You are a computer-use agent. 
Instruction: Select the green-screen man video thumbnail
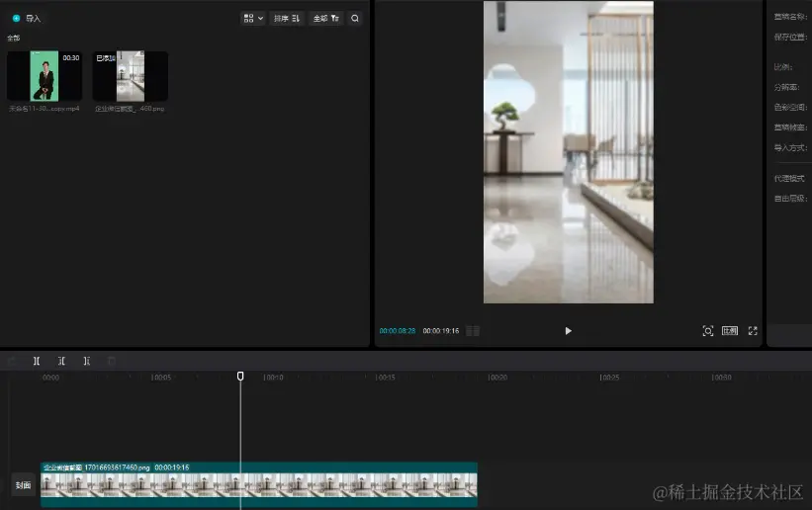(45, 75)
